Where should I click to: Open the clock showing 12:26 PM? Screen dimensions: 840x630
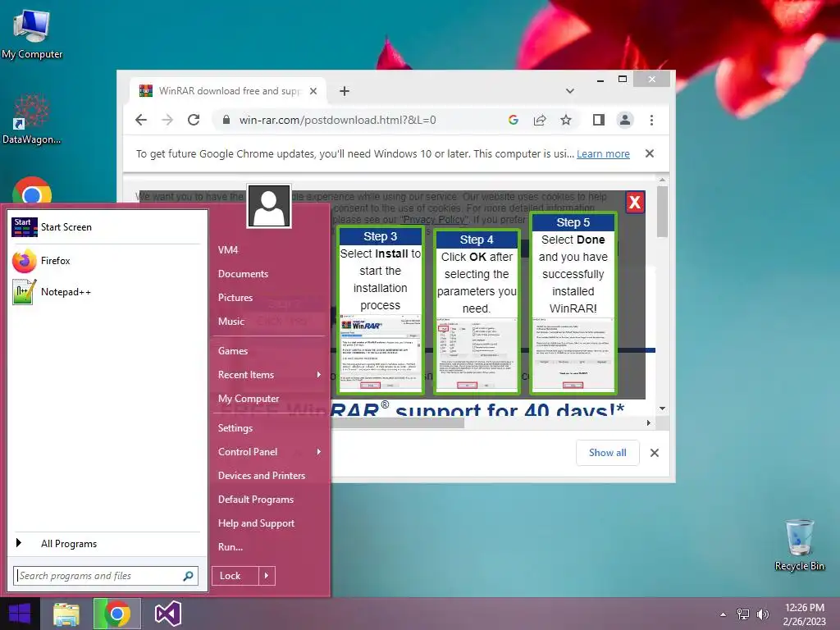805,614
